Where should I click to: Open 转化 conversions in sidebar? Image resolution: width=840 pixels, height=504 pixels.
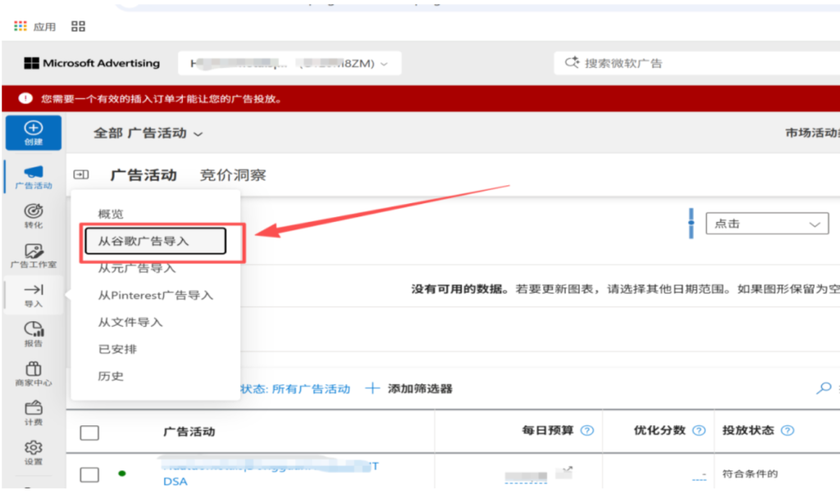33,216
